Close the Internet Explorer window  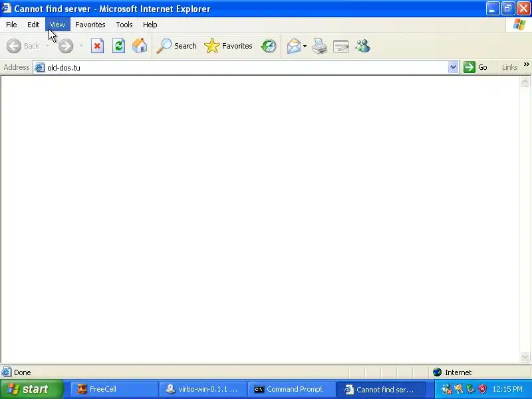[523, 9]
